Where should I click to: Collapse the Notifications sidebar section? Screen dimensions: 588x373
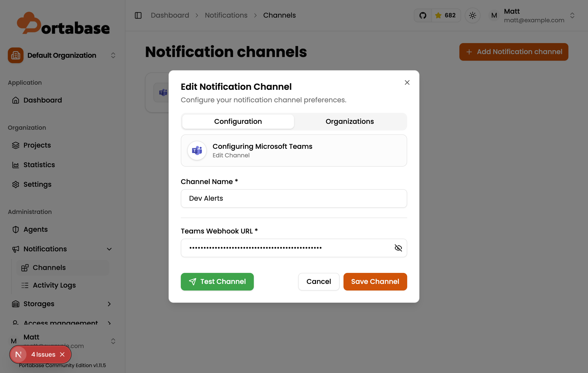pyautogui.click(x=109, y=249)
